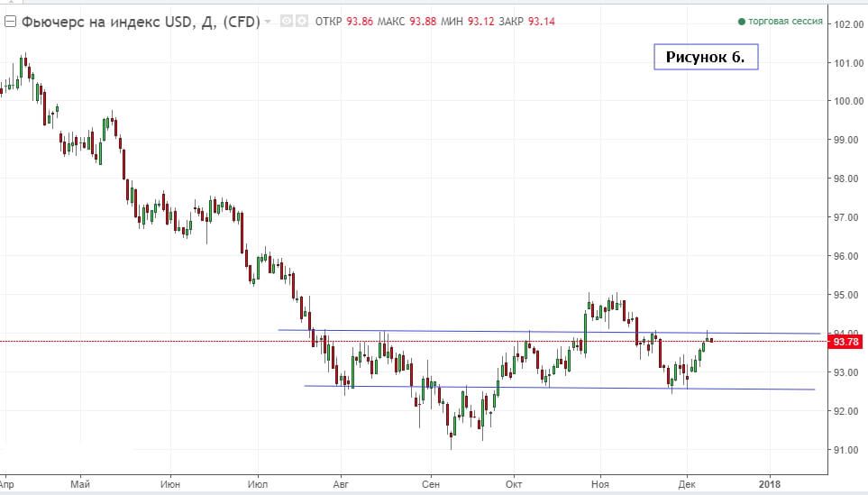Click the red 93.78 current price label
The image size is (868, 495).
(x=846, y=342)
